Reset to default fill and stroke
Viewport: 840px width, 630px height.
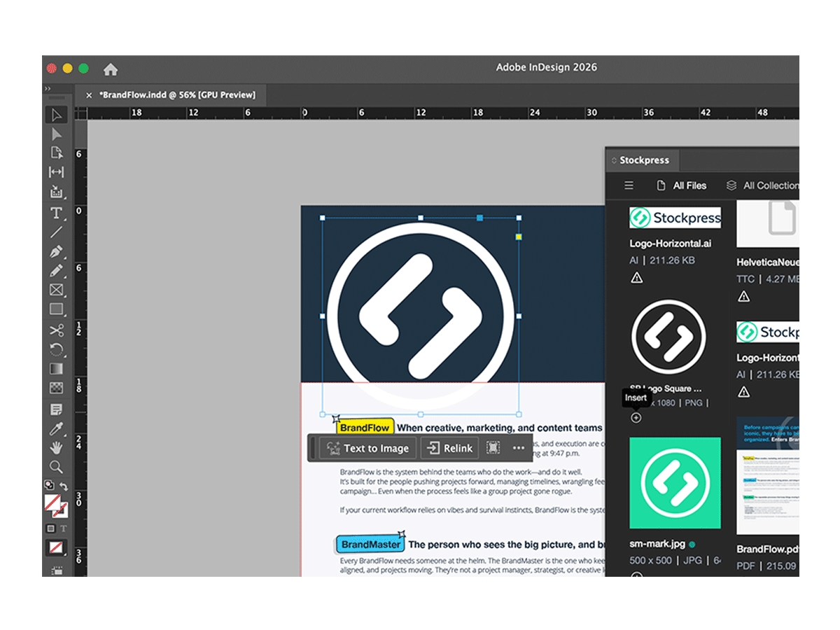click(x=49, y=484)
